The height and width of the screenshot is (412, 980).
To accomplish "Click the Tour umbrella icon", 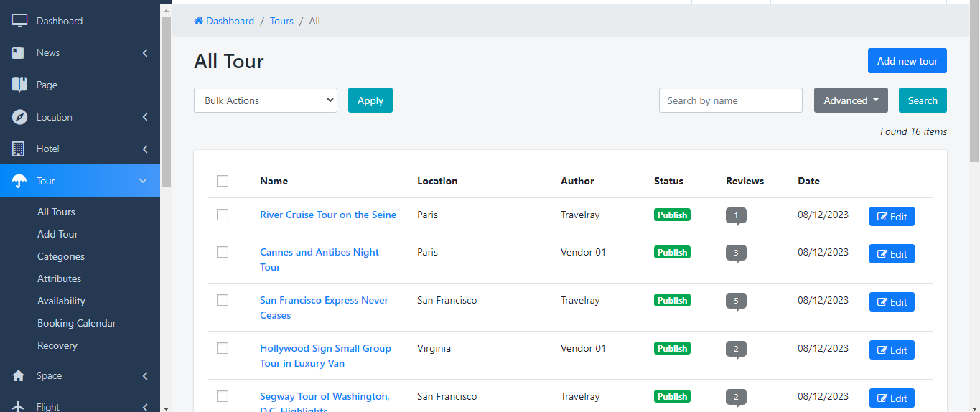I will click(19, 181).
